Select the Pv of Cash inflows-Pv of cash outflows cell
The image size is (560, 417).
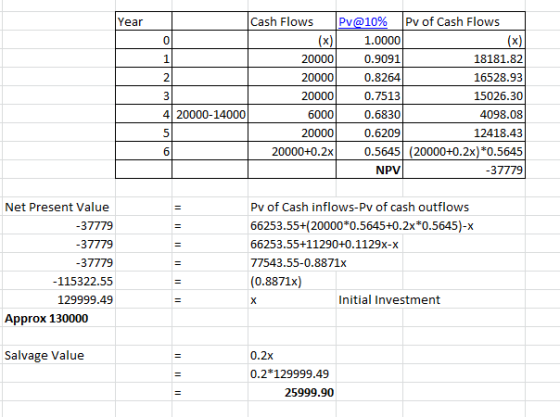click(359, 207)
